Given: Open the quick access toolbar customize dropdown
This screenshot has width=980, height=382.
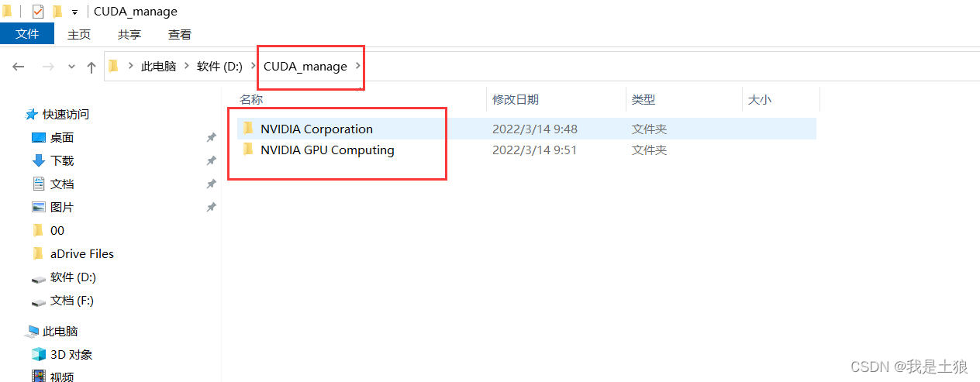Looking at the screenshot, I should [75, 12].
